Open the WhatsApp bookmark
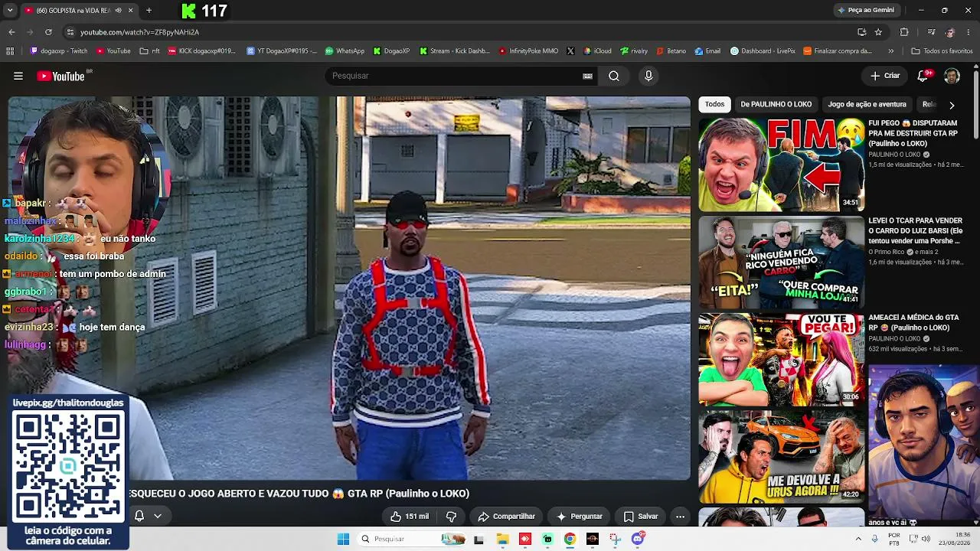980x551 pixels. 345,51
